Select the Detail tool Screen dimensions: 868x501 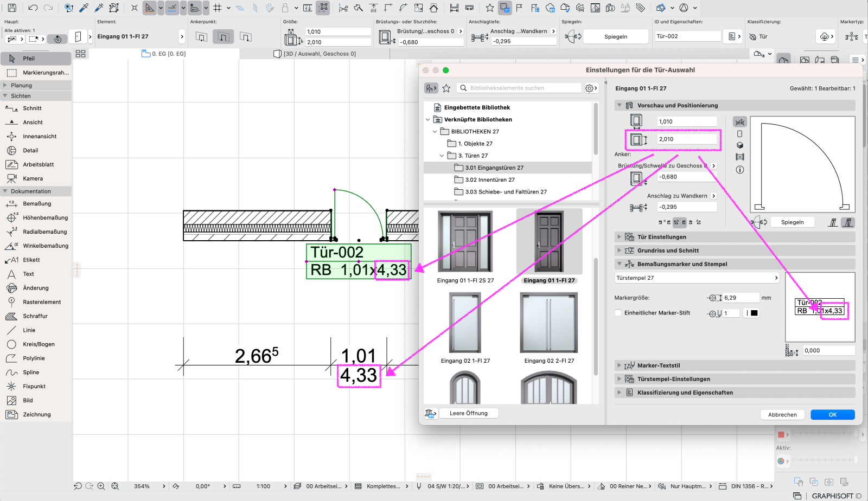click(36, 151)
